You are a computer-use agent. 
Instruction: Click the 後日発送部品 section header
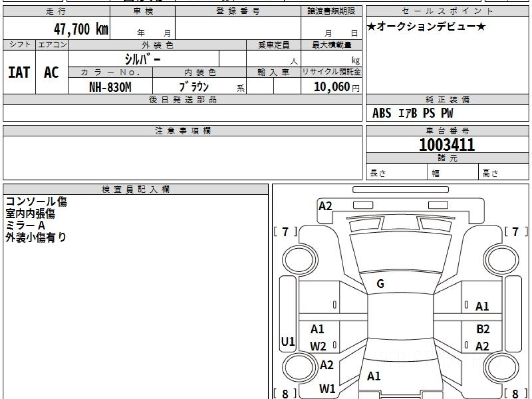(x=182, y=100)
